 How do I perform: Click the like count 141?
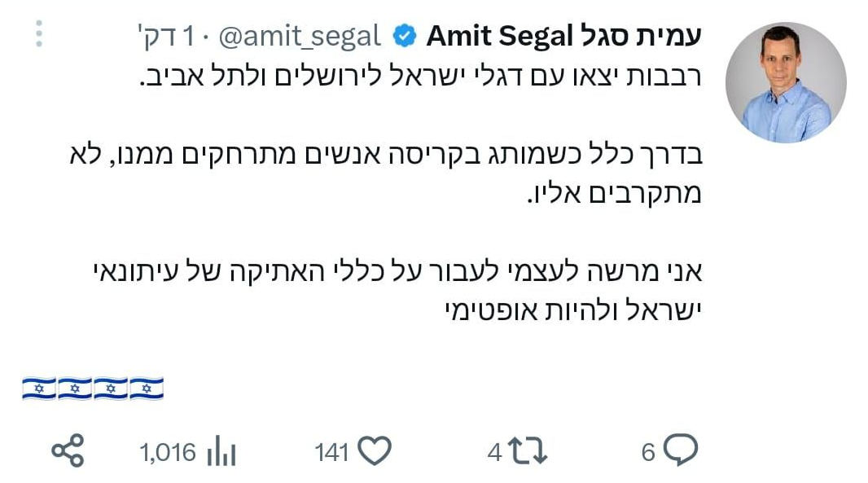pyautogui.click(x=331, y=452)
